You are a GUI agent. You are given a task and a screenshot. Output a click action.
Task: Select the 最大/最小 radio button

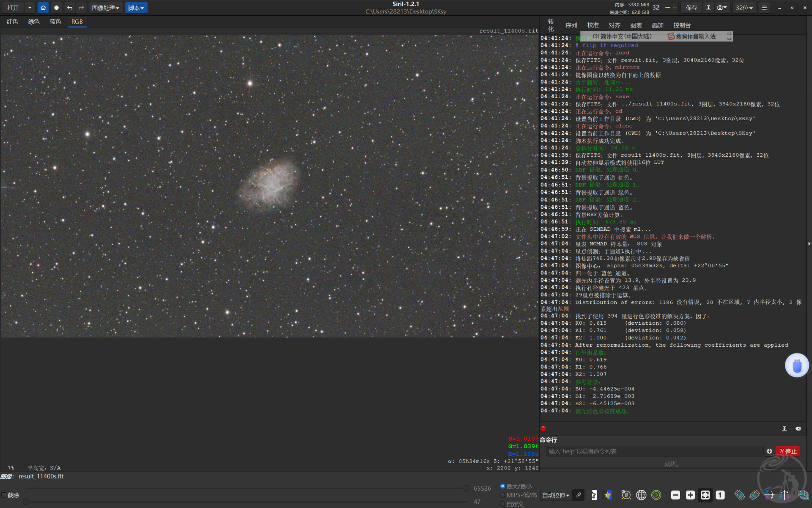point(502,486)
